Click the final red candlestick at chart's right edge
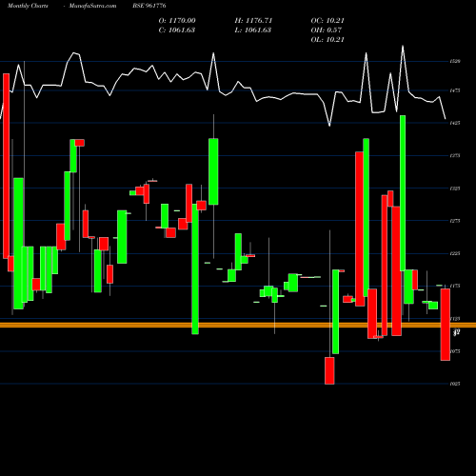The height and width of the screenshot is (476, 476). [x=446, y=325]
